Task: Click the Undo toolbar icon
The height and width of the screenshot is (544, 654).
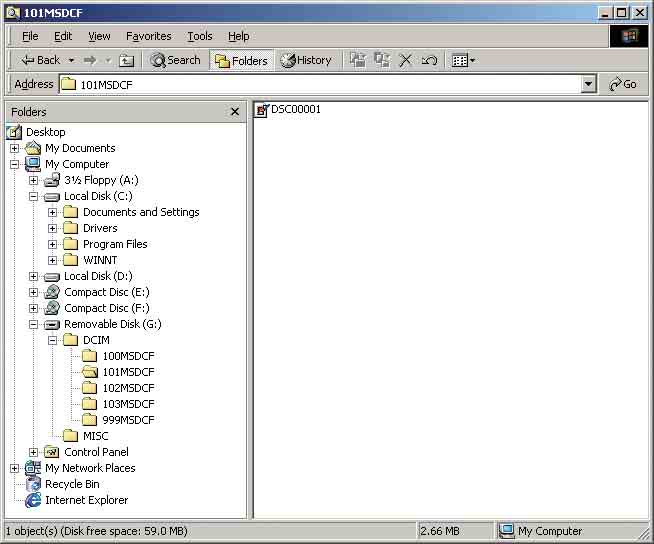Action: coord(429,60)
